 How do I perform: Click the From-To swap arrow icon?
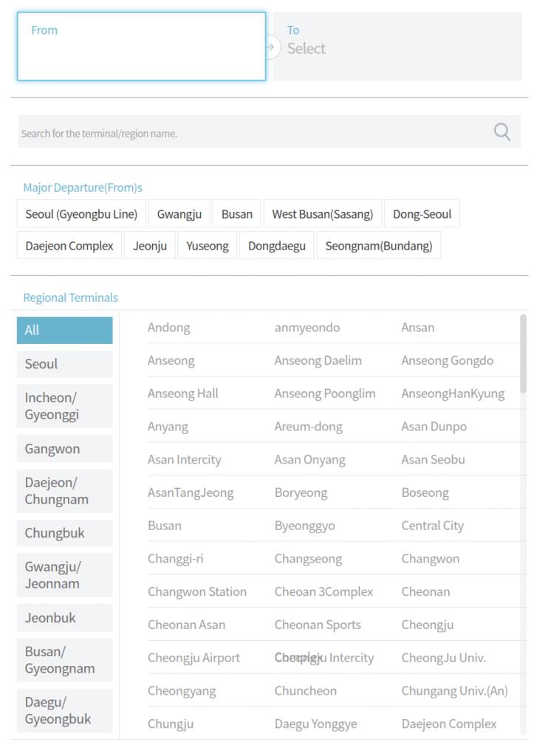[x=271, y=47]
